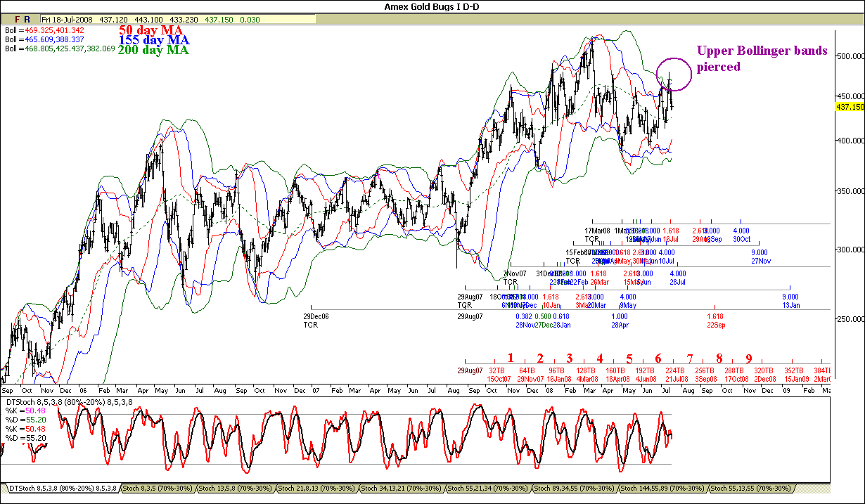Viewport: 865px width, 504px height.
Task: Click the 2Dec08 cycle date
Action: tap(764, 379)
